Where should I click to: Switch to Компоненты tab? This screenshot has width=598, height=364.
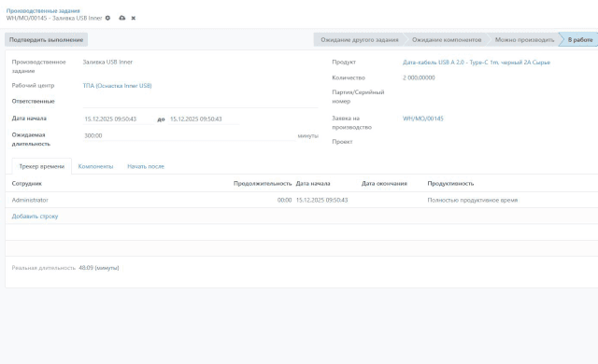[x=95, y=166]
